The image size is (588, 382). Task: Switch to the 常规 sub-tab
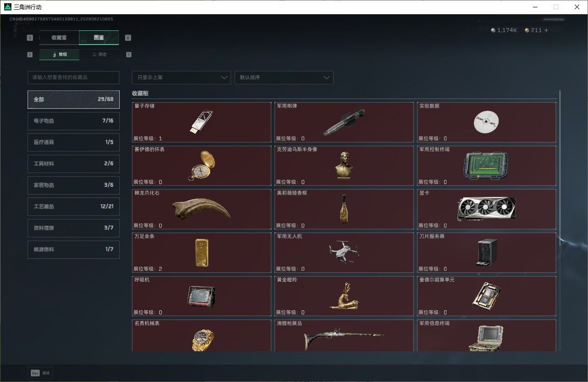pyautogui.click(x=59, y=54)
